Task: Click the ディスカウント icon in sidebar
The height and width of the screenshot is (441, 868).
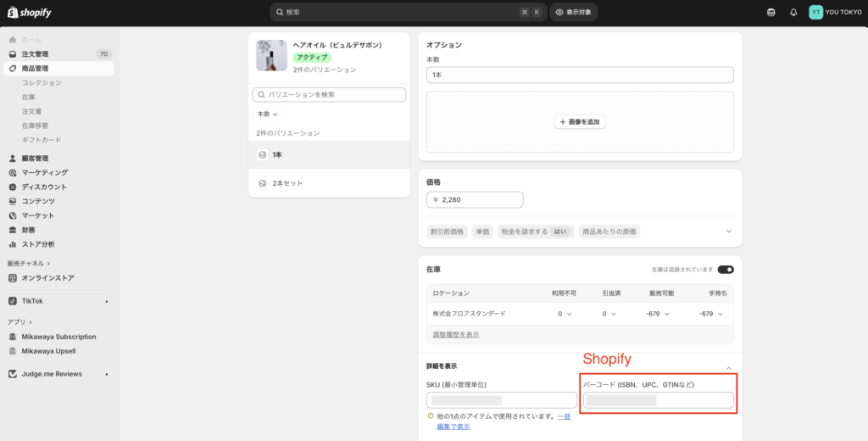Action: click(13, 187)
